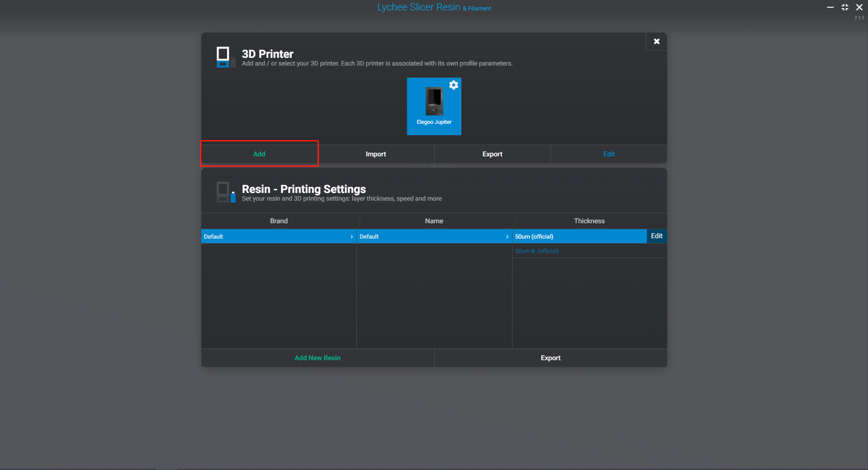This screenshot has width=868, height=470.
Task: Click Add New Resin
Action: coord(318,358)
